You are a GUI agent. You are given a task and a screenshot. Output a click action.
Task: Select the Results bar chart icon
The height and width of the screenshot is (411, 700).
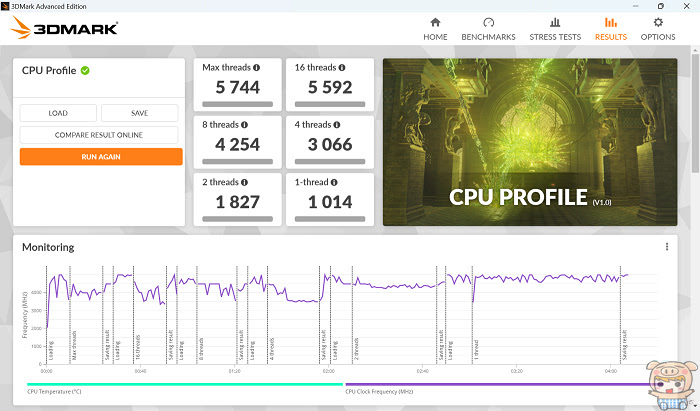[611, 22]
